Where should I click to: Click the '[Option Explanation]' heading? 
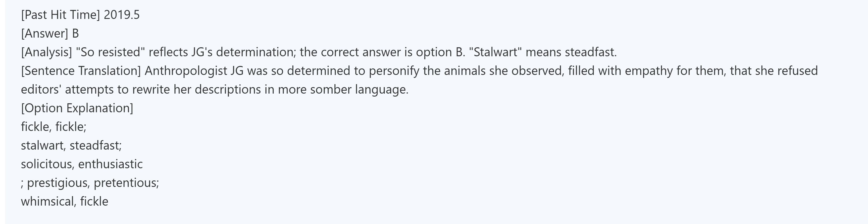click(x=77, y=108)
